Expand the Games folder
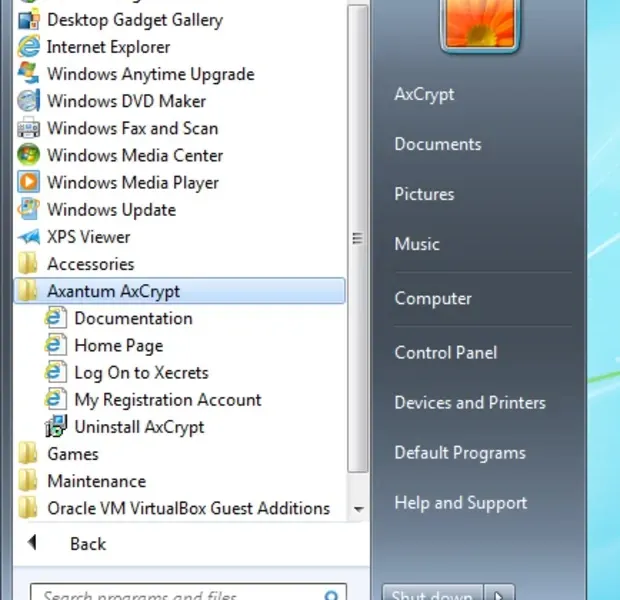Viewport: 620px width, 600px height. tap(179, 454)
